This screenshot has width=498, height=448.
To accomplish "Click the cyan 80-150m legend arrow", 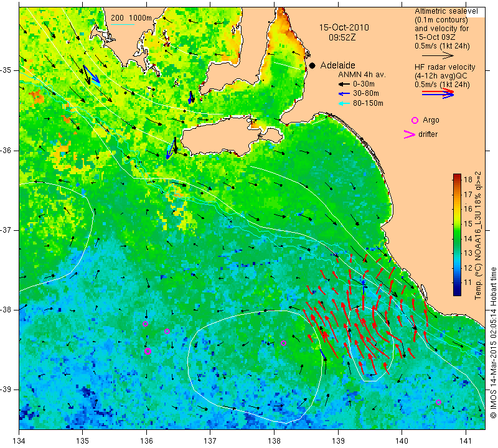I will (344, 103).
